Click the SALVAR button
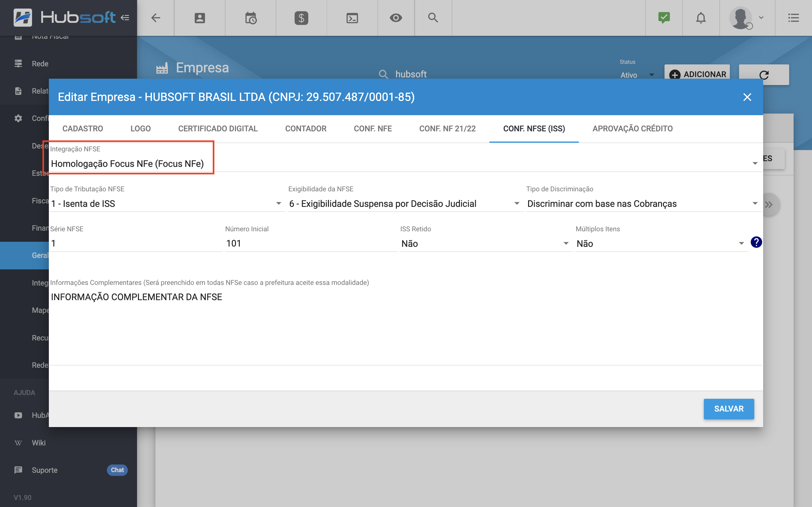 pos(729,409)
